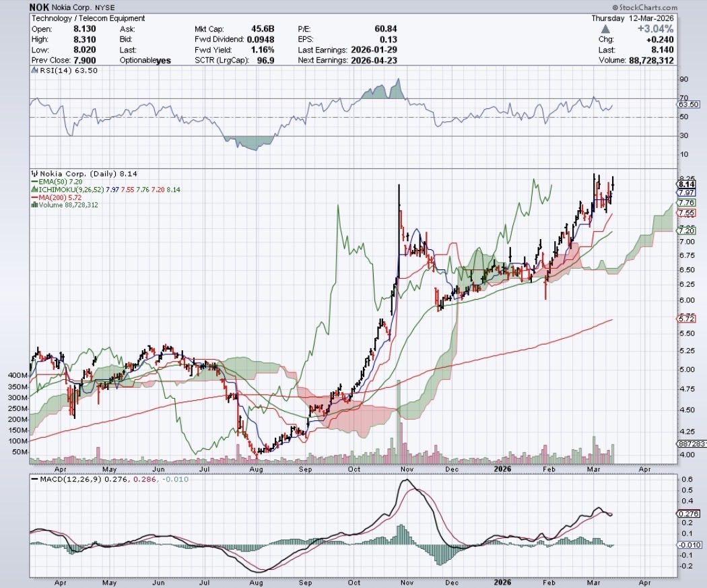Click the 400M volume axis label
The height and width of the screenshot is (588, 707).
tap(18, 375)
